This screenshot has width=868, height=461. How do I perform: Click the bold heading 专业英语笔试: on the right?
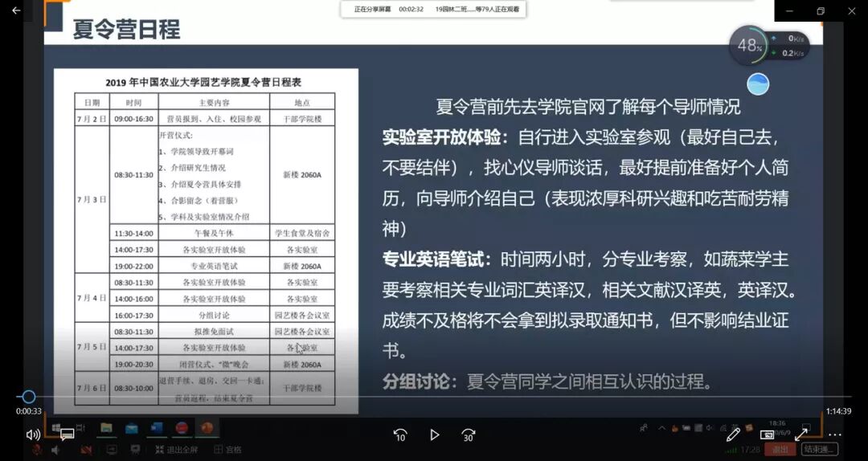tap(436, 259)
